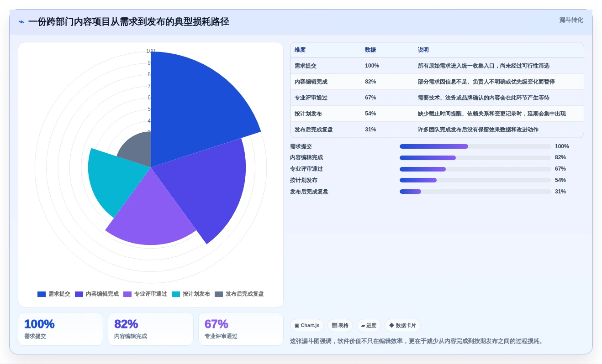This screenshot has height=364, width=602.
Task: Toggle 发布后完成复盘 legend item
Action: (x=239, y=294)
